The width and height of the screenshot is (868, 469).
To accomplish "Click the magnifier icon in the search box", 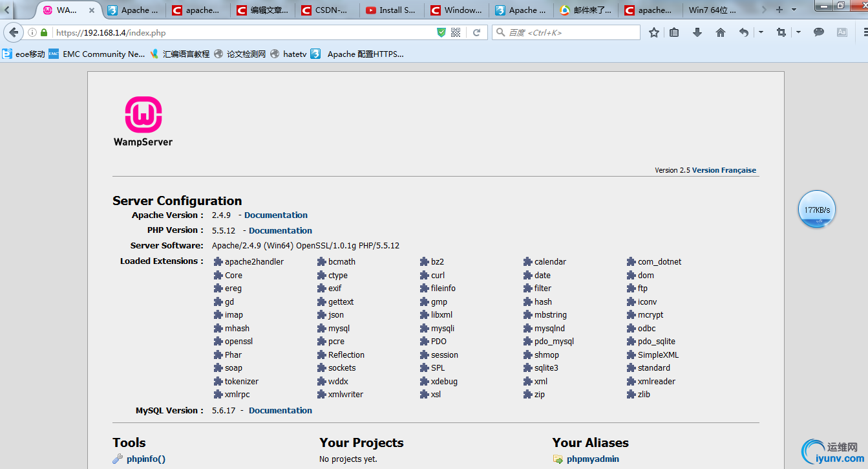I will click(501, 32).
